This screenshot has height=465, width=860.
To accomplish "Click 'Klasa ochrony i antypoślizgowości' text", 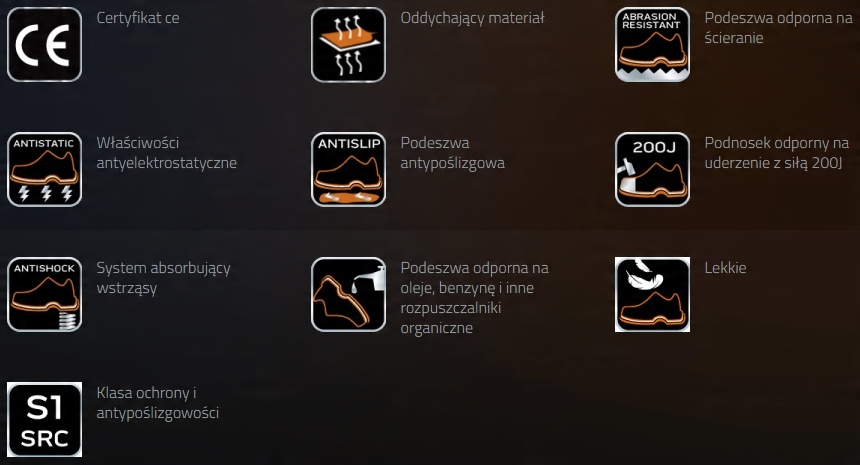I will point(157,403).
